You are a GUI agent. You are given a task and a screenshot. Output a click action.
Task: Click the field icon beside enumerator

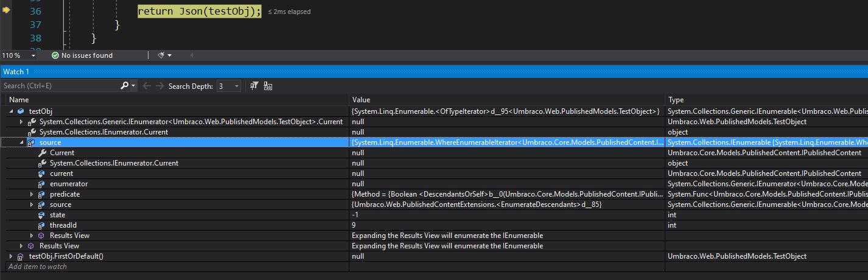pyautogui.click(x=42, y=184)
